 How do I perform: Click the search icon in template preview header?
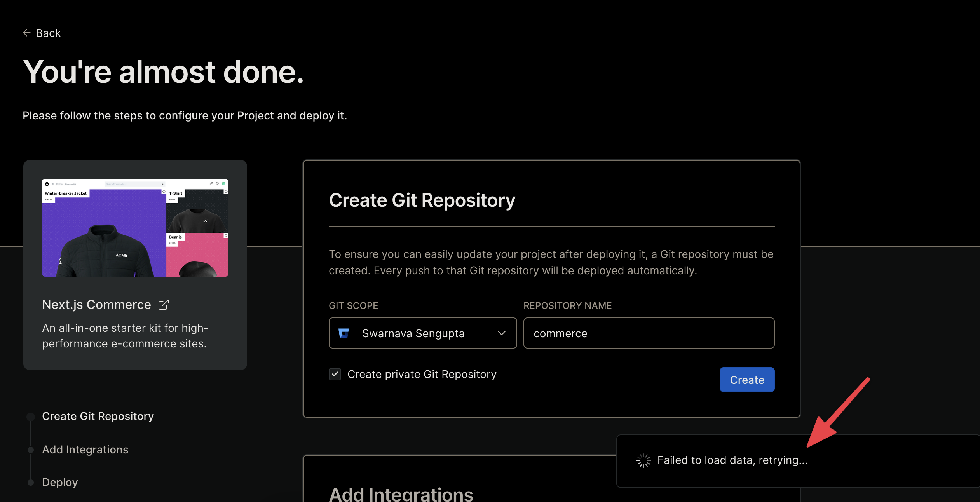(162, 184)
